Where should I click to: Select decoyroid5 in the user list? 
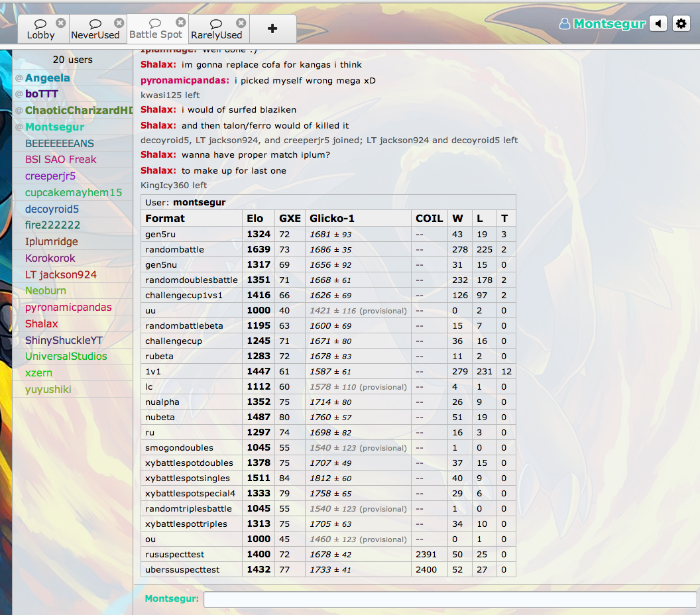[x=73, y=209]
